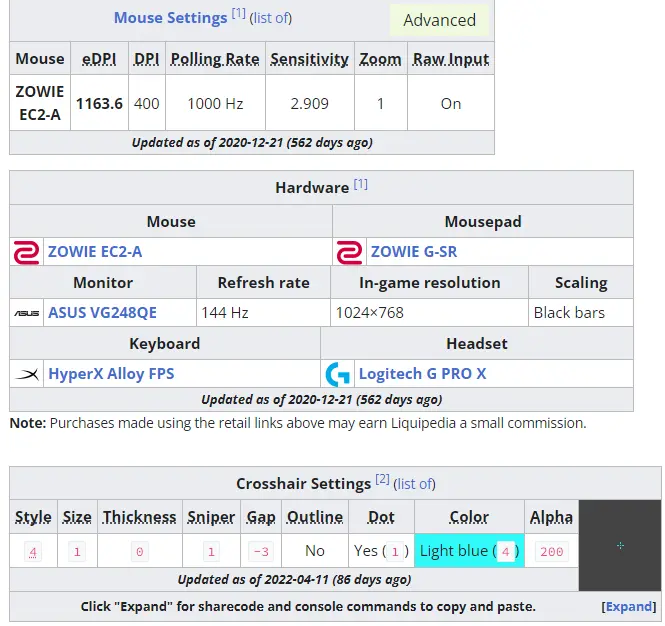Open the ZOWIE G-SR mousepad link

414,252
